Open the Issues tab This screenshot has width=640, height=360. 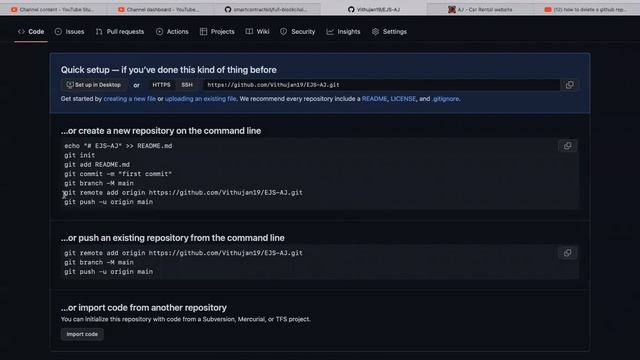click(x=69, y=31)
